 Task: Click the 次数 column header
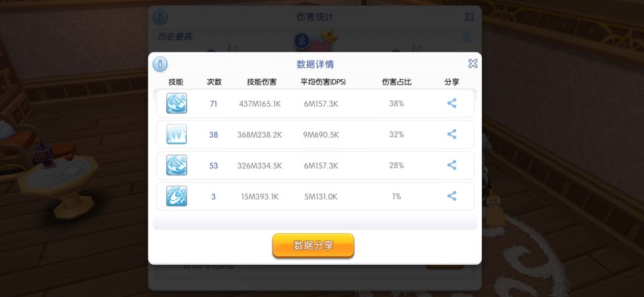214,82
